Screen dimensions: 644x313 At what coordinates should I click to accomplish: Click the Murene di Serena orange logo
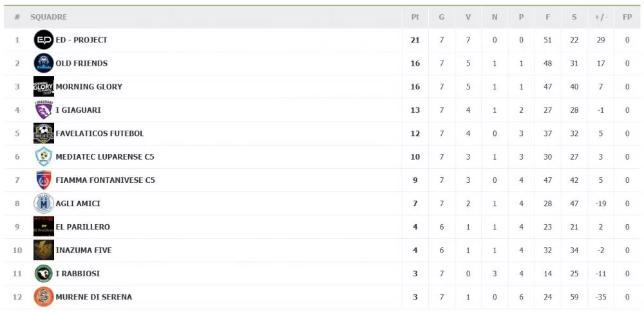[44, 296]
